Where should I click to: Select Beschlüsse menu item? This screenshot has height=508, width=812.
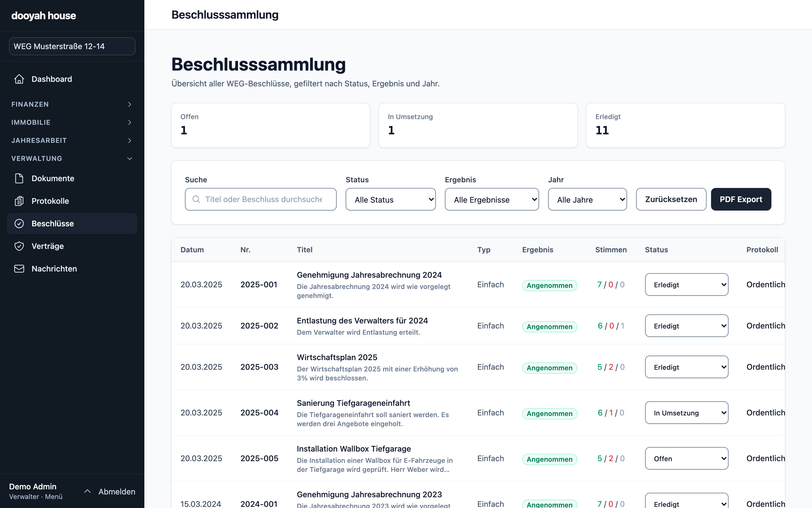[x=72, y=224]
